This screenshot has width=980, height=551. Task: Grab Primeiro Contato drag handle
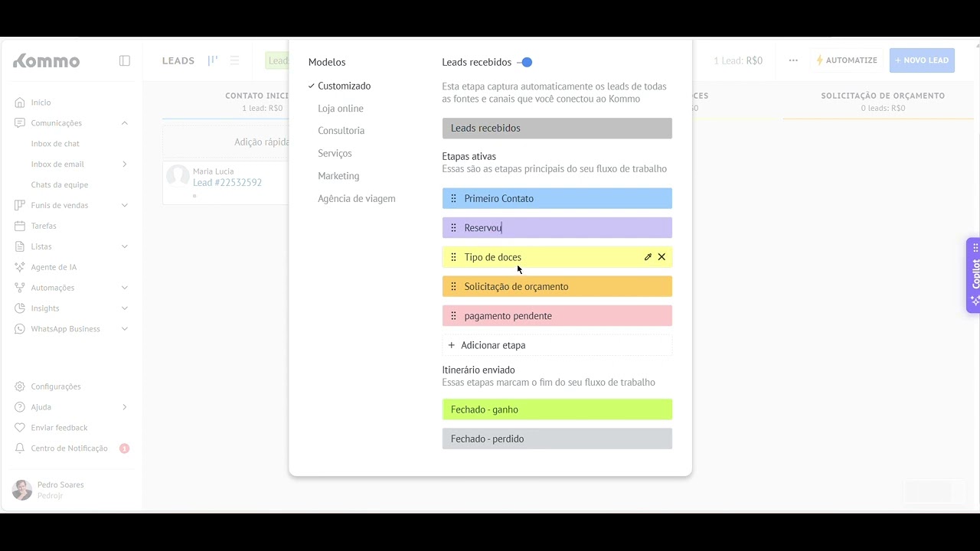coord(453,198)
